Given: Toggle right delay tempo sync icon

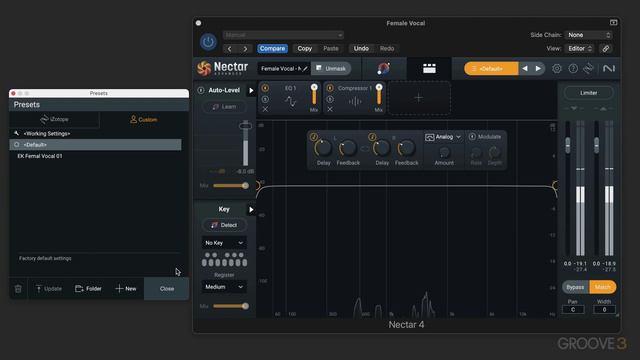Looking at the screenshot, I should point(372,137).
